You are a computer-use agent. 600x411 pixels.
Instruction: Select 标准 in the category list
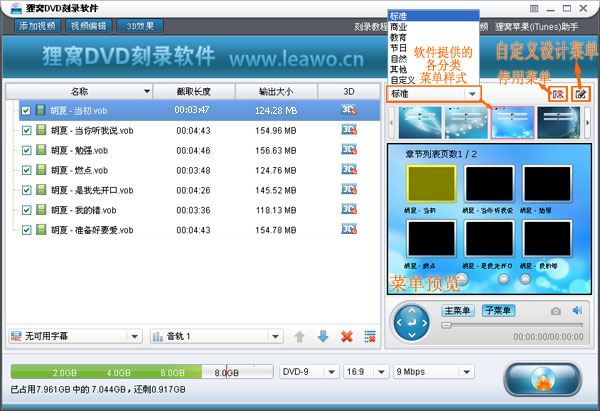tap(433, 16)
